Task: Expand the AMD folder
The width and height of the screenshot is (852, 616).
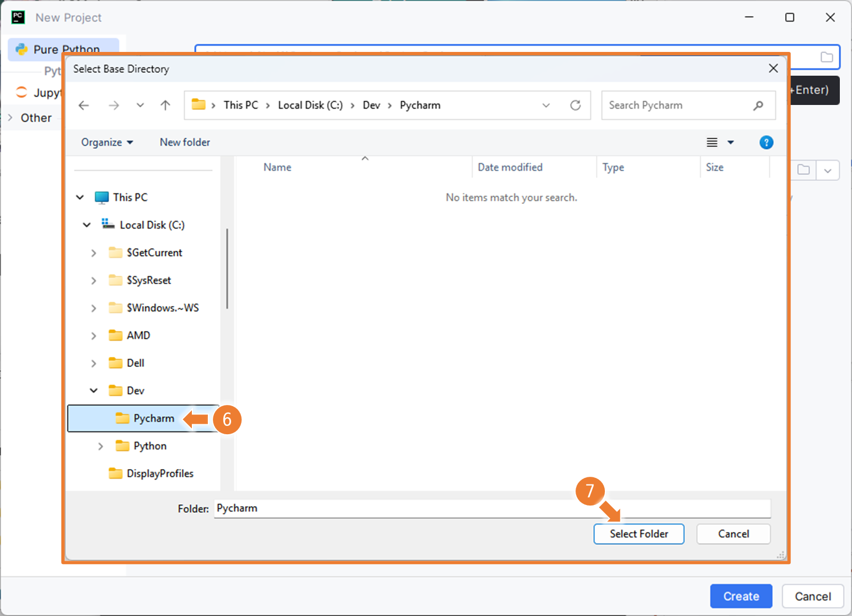Action: [x=93, y=335]
